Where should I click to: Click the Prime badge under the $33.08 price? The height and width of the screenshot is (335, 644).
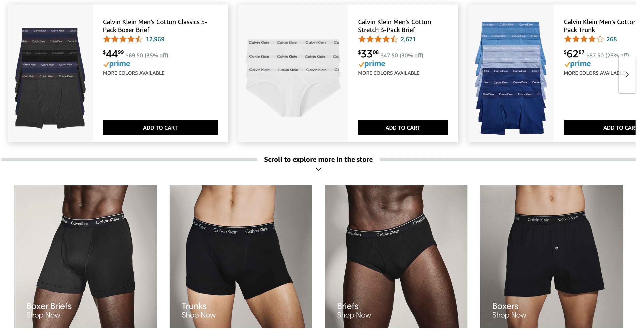371,64
